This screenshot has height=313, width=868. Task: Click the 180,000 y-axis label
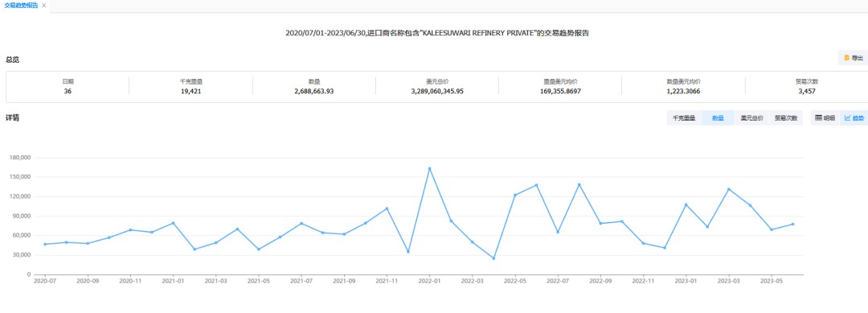click(20, 158)
